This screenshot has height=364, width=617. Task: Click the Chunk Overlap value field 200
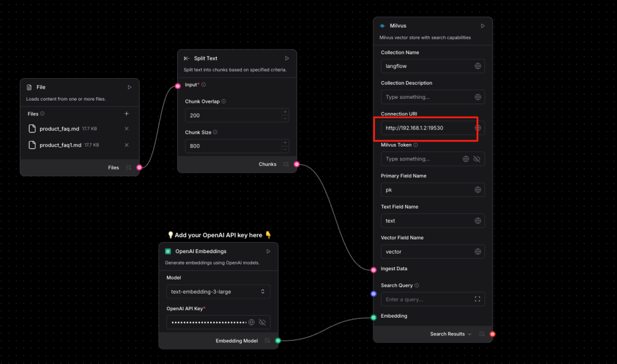click(x=233, y=115)
